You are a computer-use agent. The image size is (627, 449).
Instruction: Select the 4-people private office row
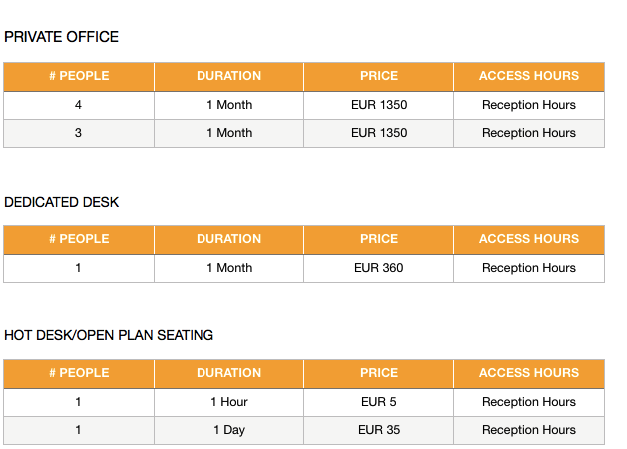click(x=304, y=105)
